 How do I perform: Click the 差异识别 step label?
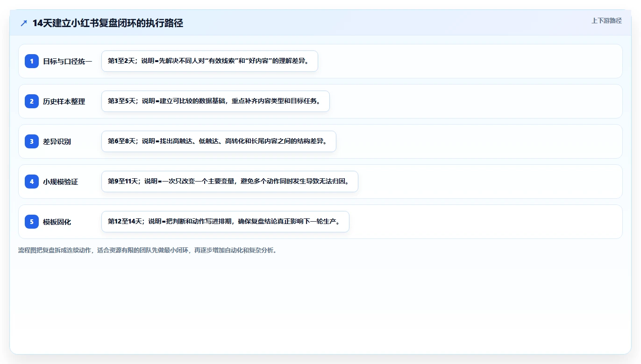click(57, 141)
